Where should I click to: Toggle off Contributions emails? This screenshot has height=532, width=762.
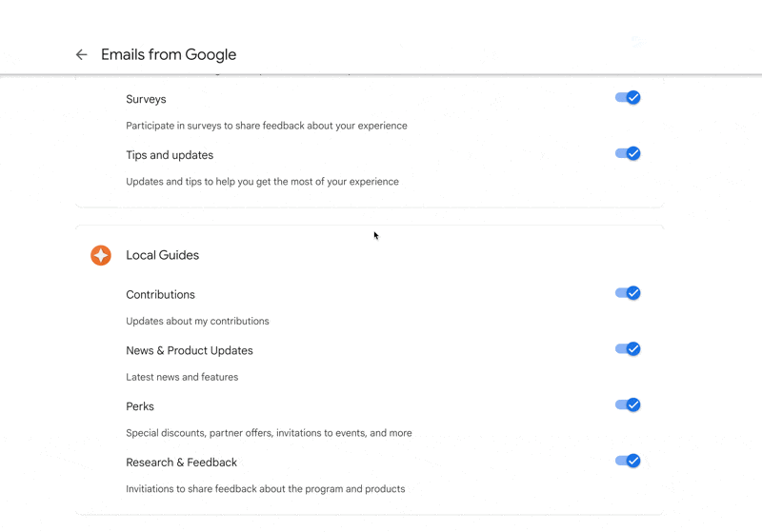[x=628, y=293]
